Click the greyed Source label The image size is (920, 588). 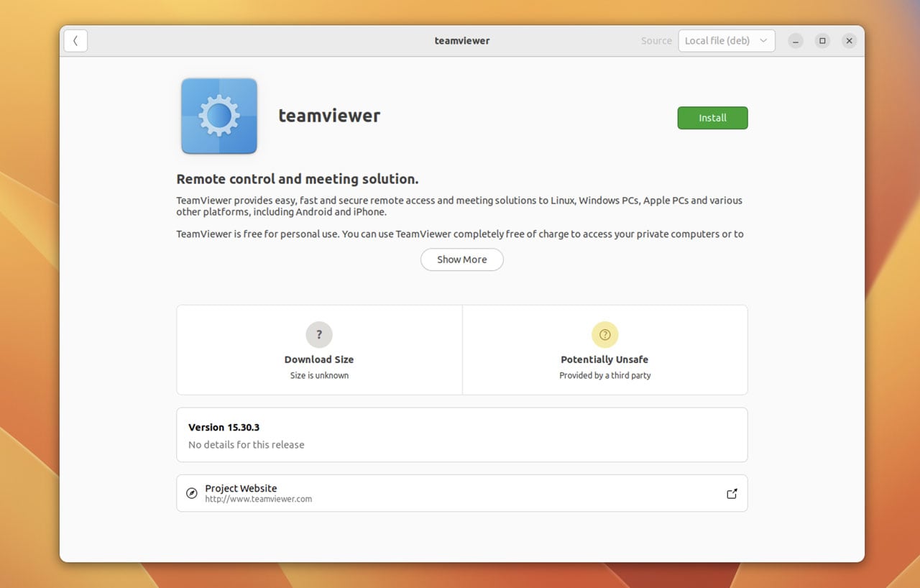[656, 40]
